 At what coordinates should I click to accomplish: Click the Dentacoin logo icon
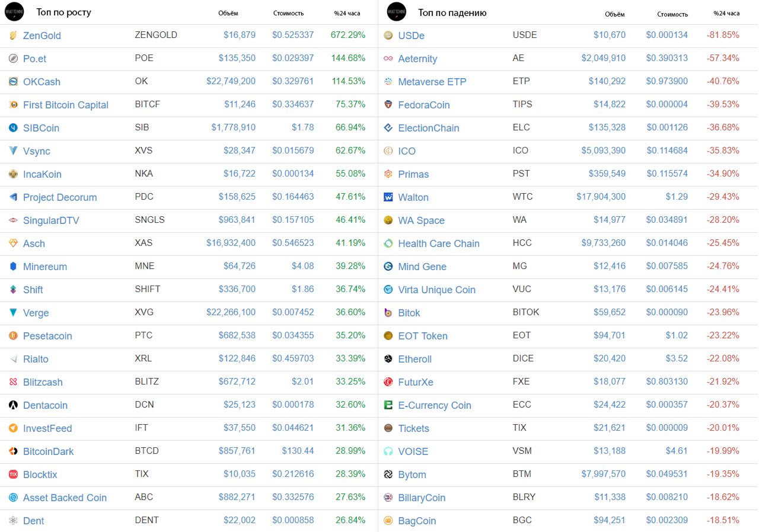point(13,405)
